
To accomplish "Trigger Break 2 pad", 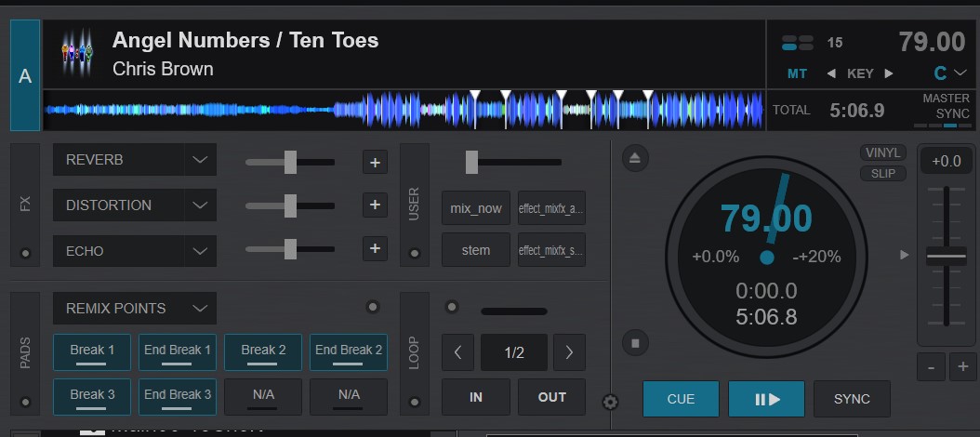I will tap(263, 352).
